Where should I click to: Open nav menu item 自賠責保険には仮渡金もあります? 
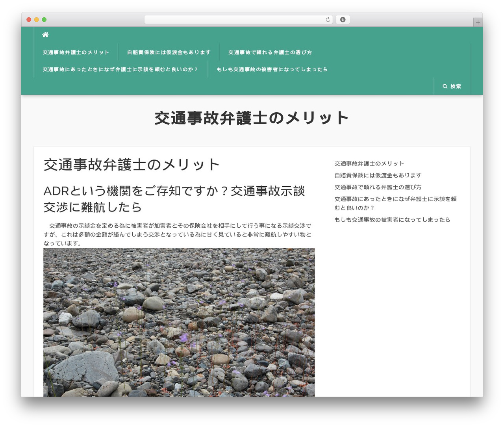point(169,52)
